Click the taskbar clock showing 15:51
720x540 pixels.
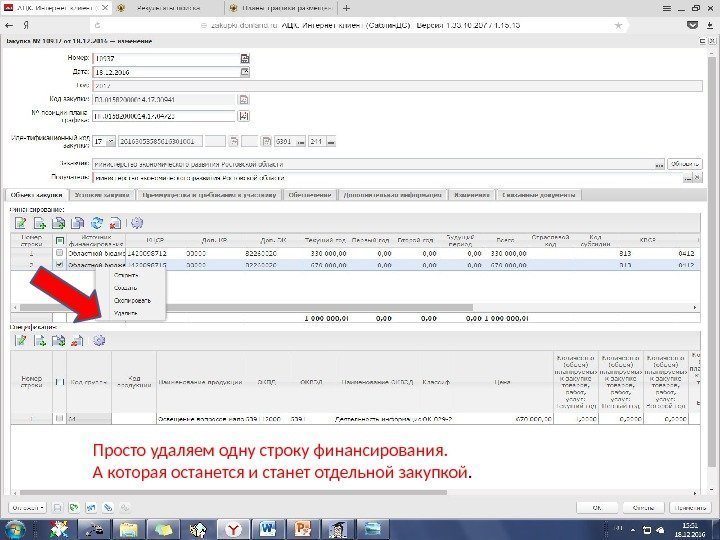(x=690, y=529)
